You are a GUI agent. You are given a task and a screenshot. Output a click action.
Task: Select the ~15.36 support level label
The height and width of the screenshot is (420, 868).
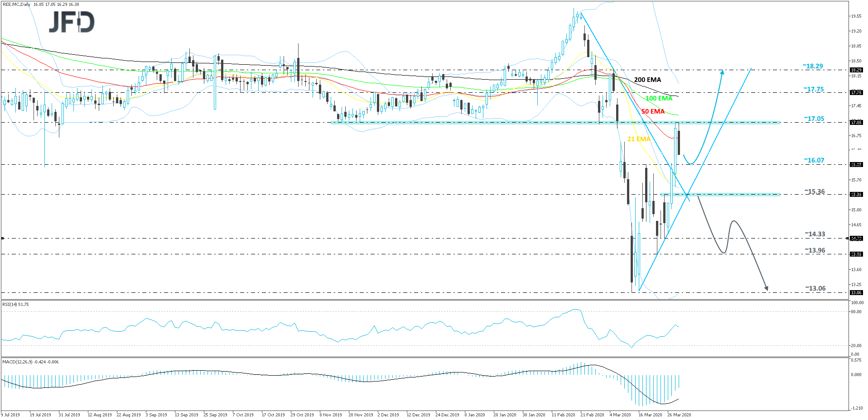pyautogui.click(x=814, y=191)
